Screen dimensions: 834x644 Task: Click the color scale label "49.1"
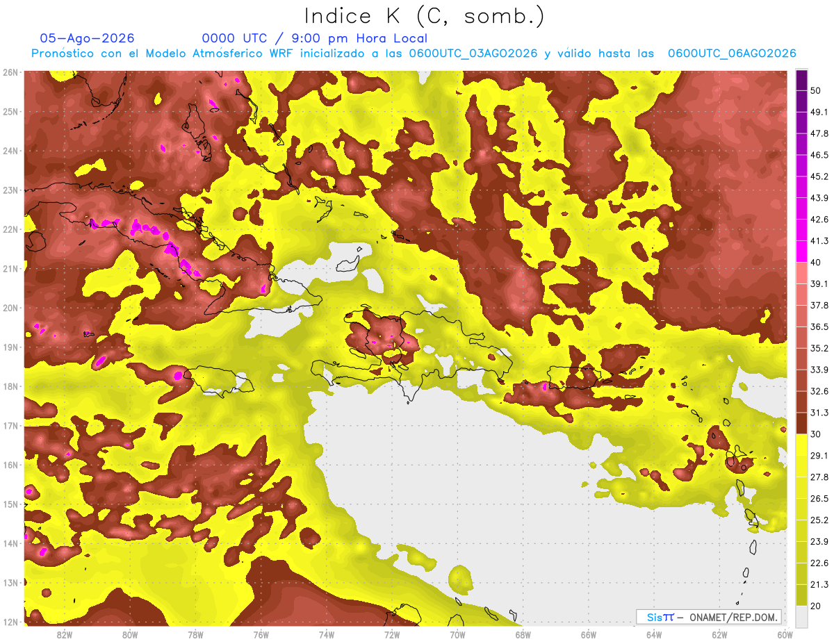[820, 112]
